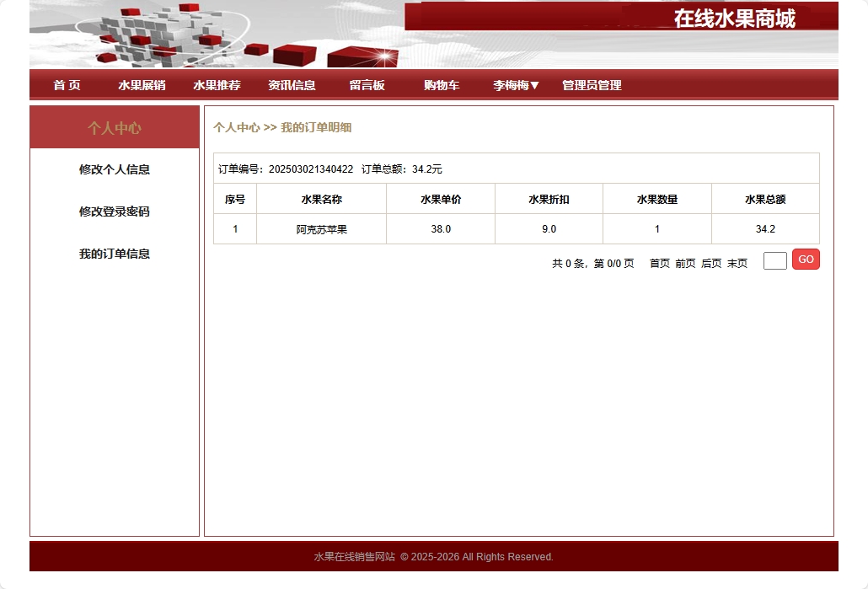The width and height of the screenshot is (868, 589).
Task: View 资讯信息 from the navigation bar
Action: click(290, 84)
